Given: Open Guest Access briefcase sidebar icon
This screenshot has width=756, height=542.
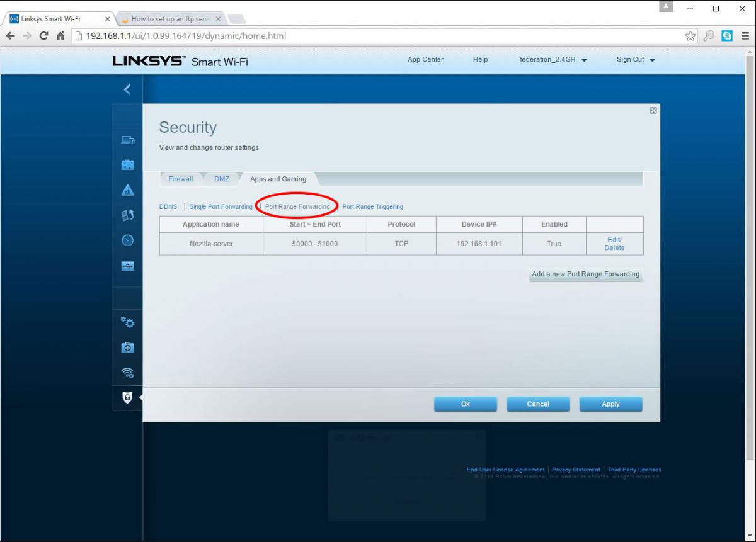Looking at the screenshot, I should pyautogui.click(x=127, y=165).
